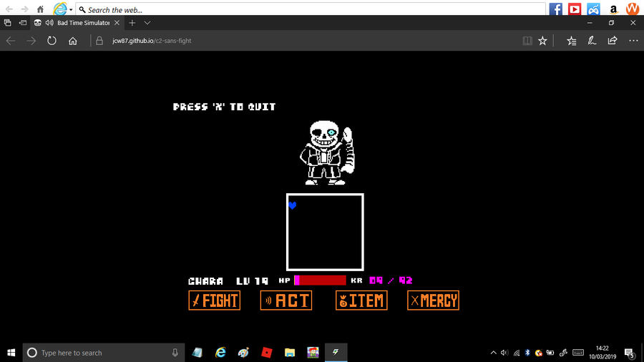
Task: Click the Edge back arrow
Action: coord(11,41)
